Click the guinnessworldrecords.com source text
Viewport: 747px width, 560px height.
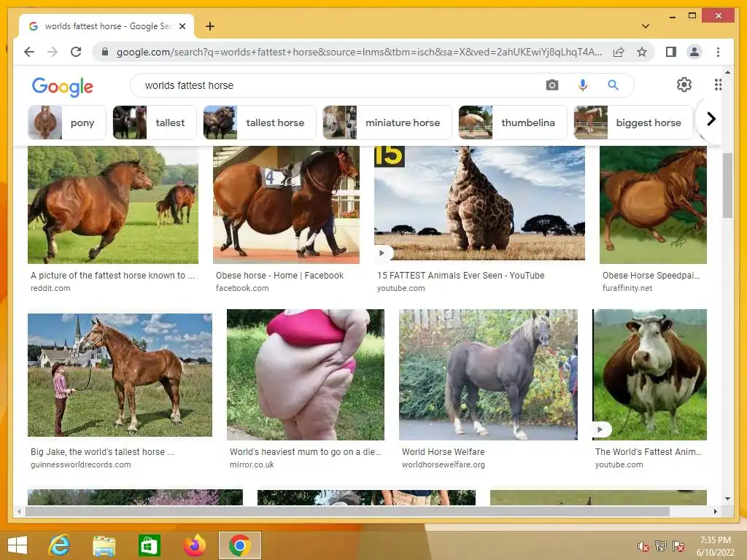pyautogui.click(x=80, y=464)
